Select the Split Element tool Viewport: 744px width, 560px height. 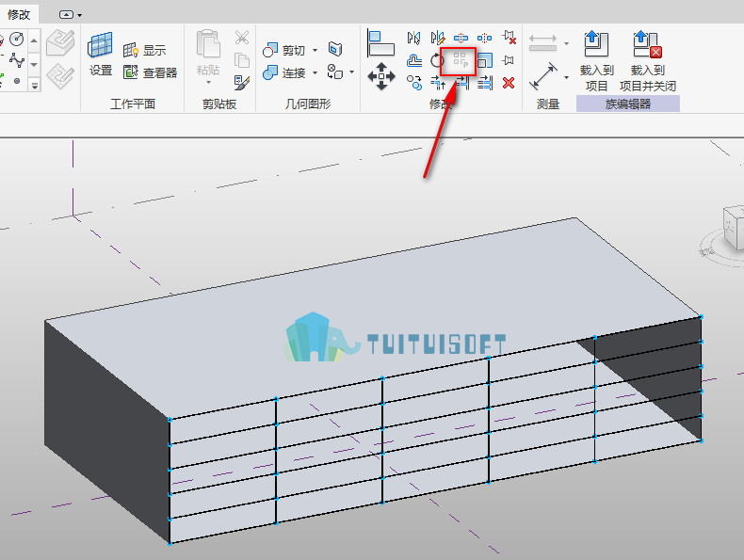pos(461,38)
